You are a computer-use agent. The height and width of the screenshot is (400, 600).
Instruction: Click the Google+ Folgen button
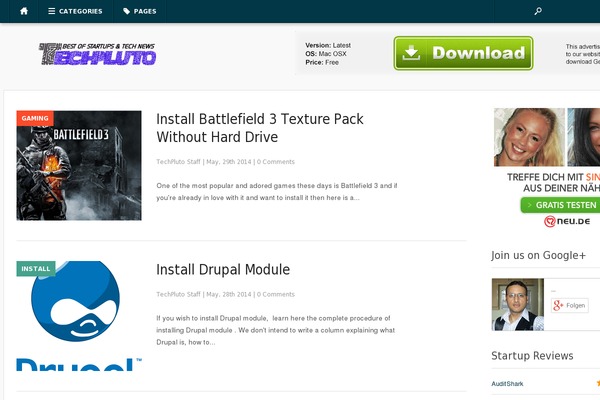[x=570, y=305]
